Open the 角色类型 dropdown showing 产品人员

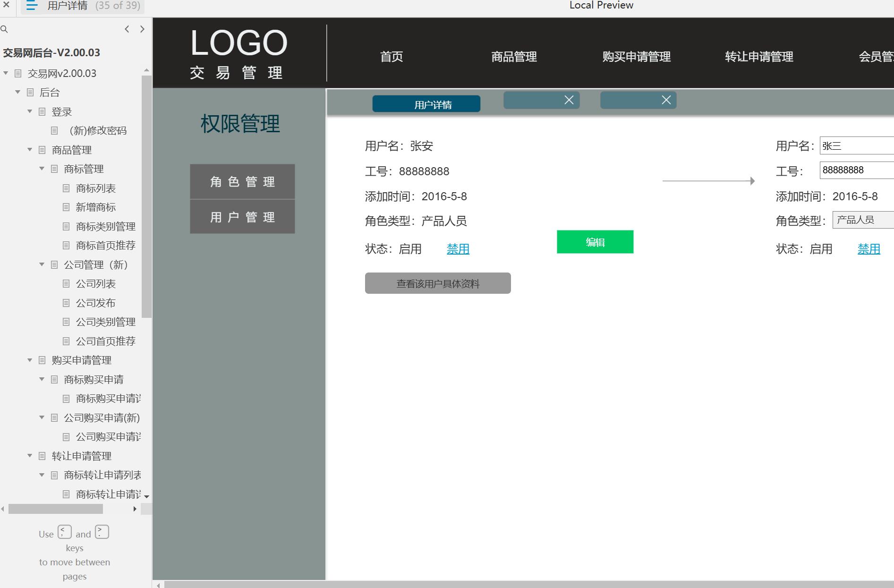click(863, 220)
